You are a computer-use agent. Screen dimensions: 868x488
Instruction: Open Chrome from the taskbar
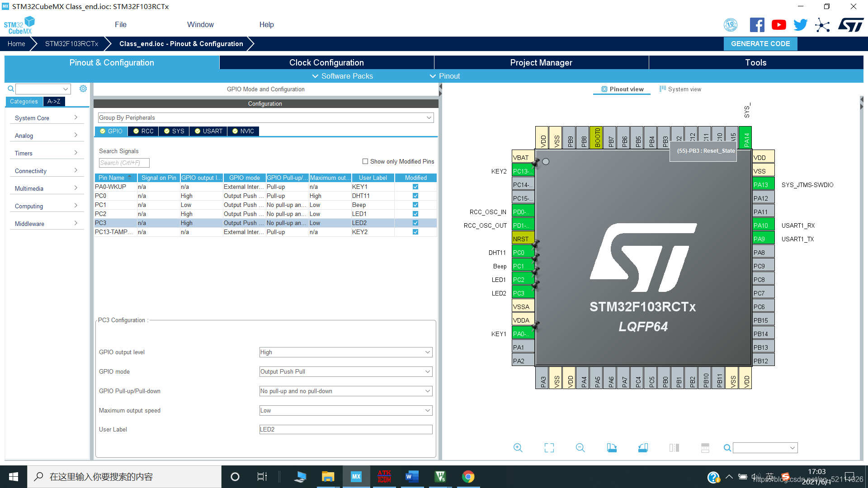(468, 477)
